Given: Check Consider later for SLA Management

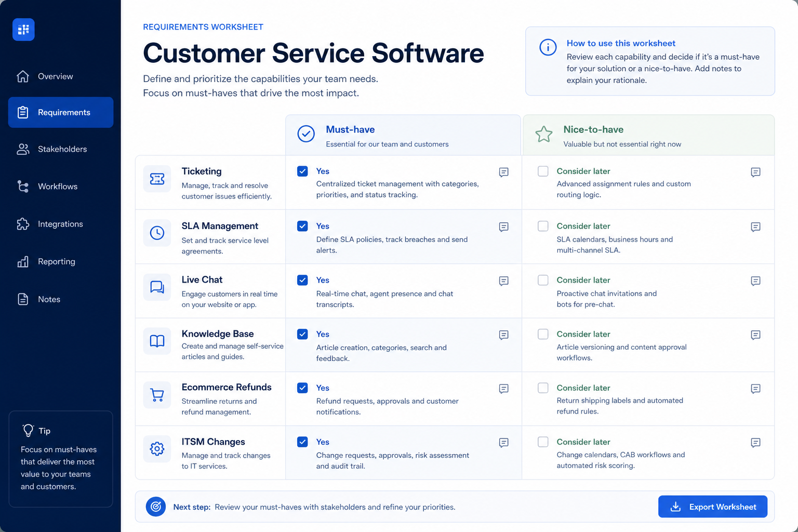Looking at the screenshot, I should pos(543,226).
